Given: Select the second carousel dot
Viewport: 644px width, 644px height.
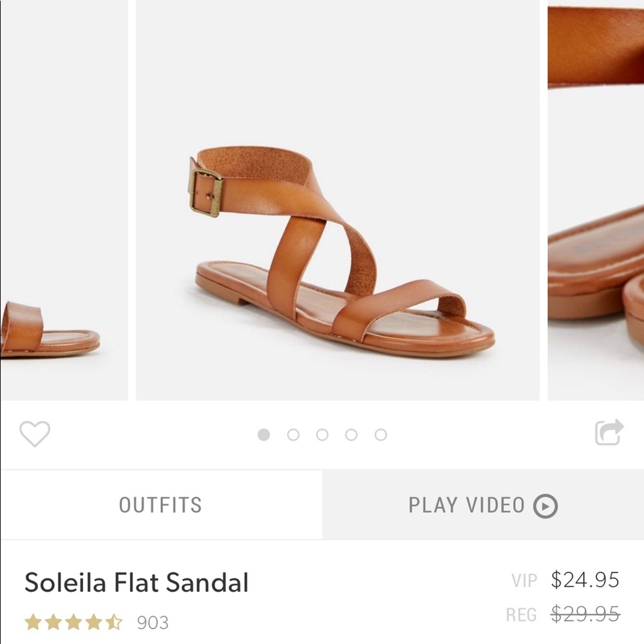Looking at the screenshot, I should [x=293, y=435].
